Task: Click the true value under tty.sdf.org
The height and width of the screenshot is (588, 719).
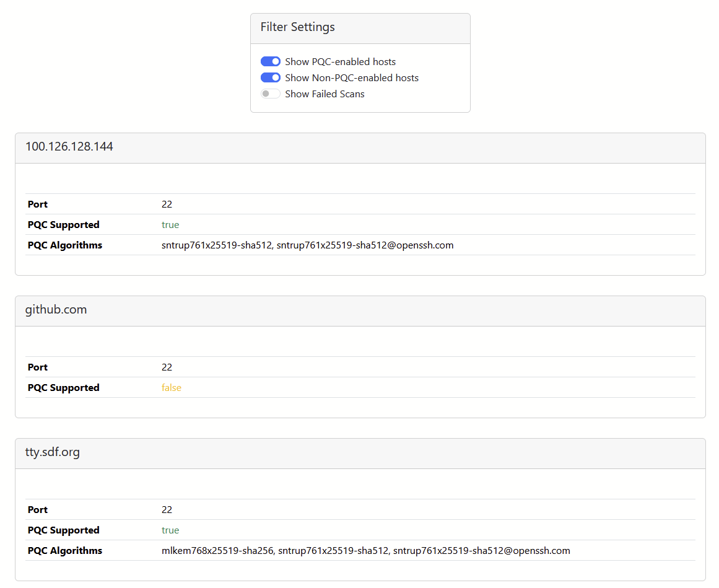Action: tap(170, 530)
